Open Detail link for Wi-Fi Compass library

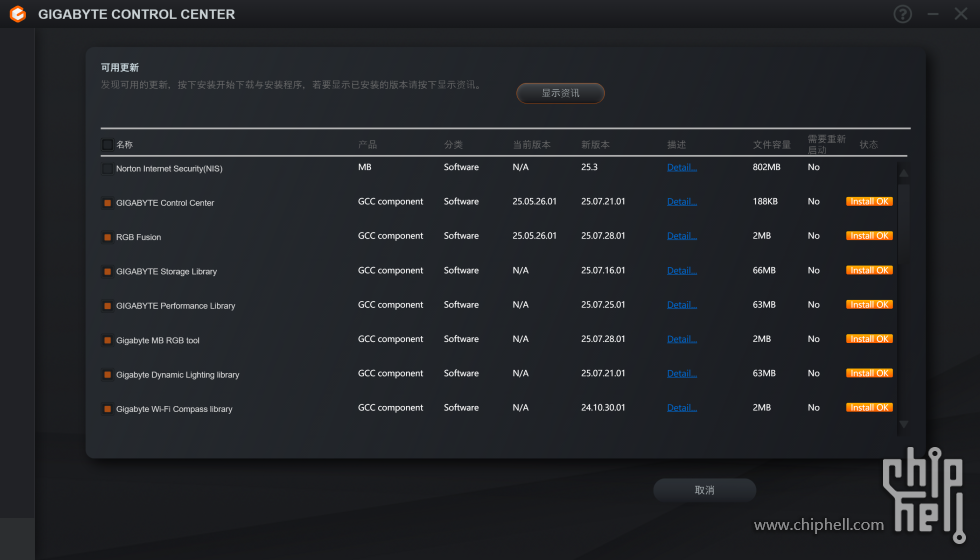(x=681, y=408)
